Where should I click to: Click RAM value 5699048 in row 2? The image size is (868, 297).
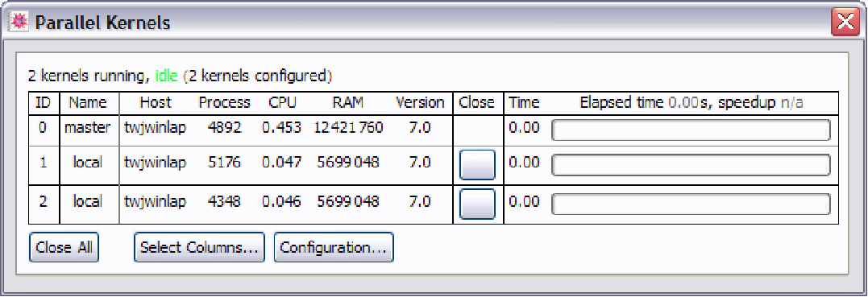(x=347, y=200)
